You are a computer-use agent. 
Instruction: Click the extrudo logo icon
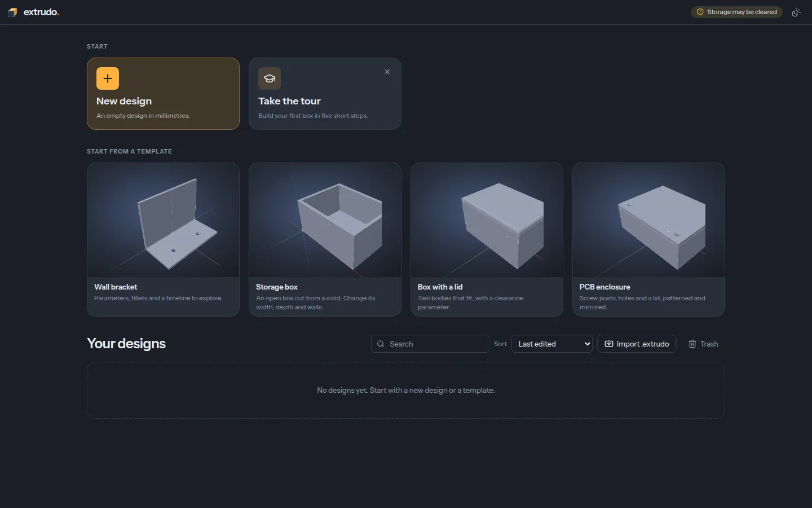(x=12, y=12)
